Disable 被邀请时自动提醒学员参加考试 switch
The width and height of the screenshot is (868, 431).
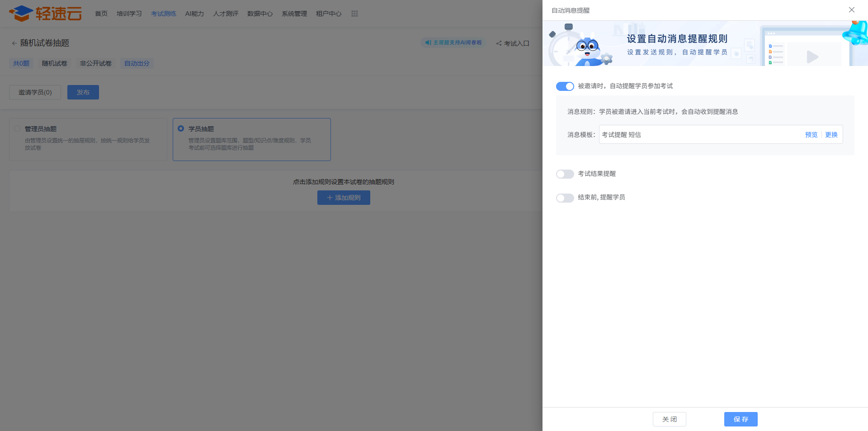(x=565, y=86)
